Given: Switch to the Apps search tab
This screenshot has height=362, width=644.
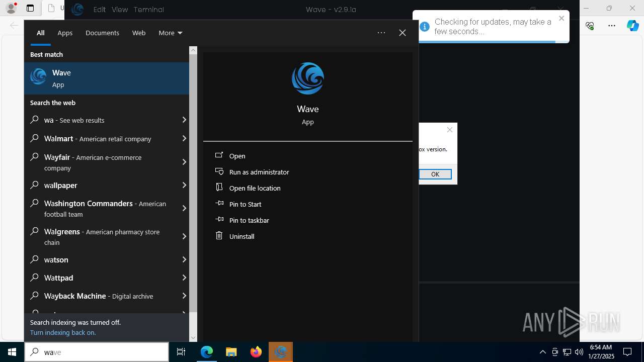Looking at the screenshot, I should 65,33.
